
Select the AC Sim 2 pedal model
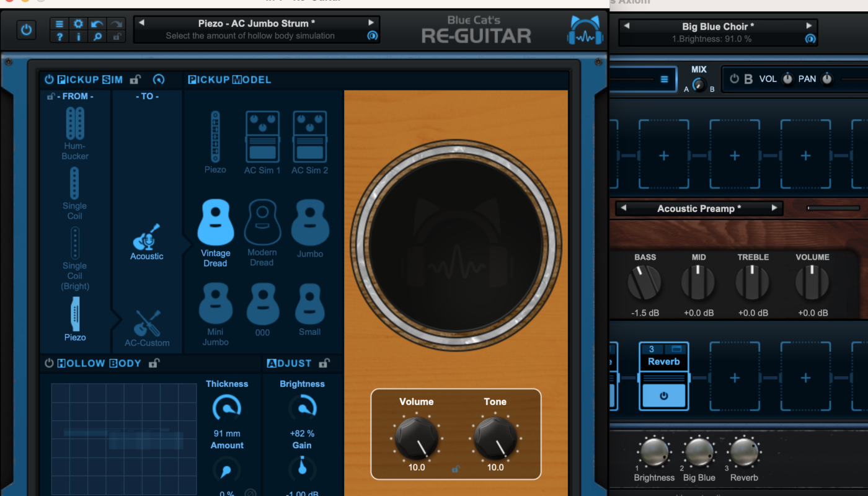[310, 143]
